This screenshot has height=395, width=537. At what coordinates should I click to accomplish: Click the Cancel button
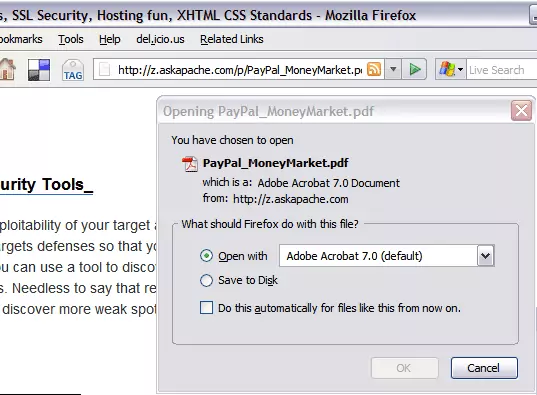484,368
